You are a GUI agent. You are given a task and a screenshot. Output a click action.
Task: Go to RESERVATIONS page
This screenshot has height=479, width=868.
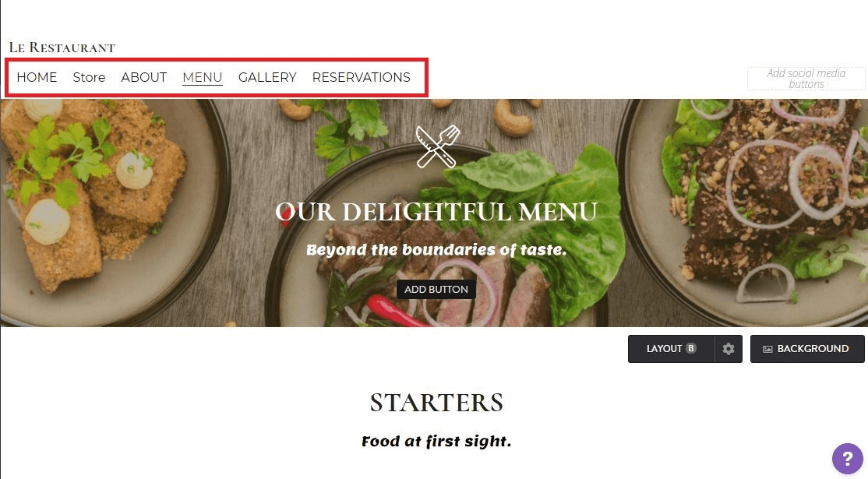(362, 77)
